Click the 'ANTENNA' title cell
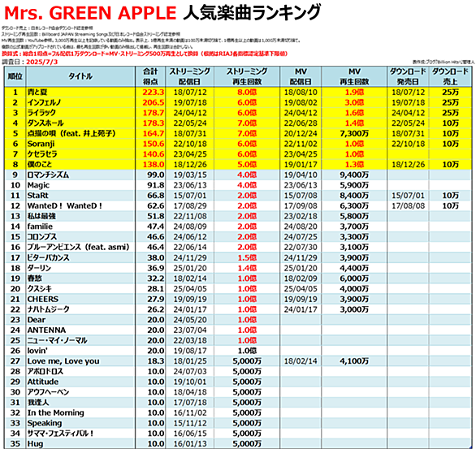476x449 pixels. 80,330
